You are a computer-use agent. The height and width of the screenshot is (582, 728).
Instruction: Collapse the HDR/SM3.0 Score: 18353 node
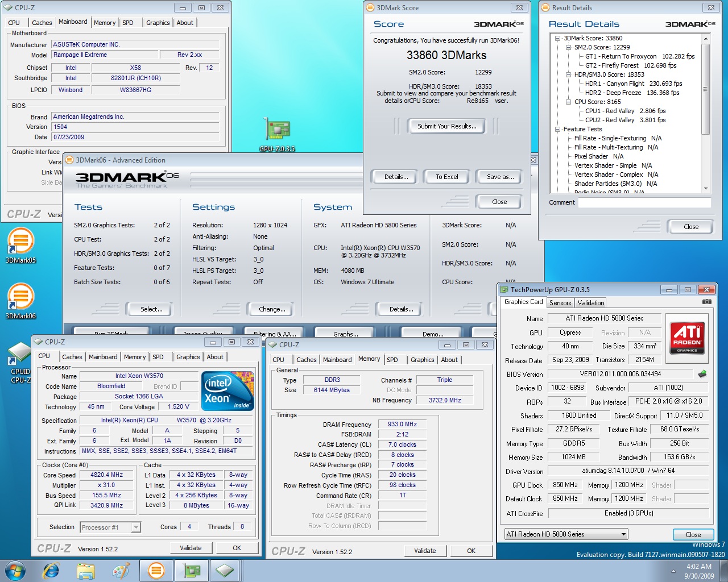(568, 74)
